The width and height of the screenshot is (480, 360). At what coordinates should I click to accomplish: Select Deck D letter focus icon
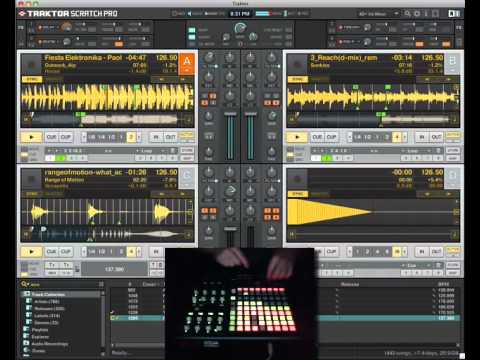[452, 178]
